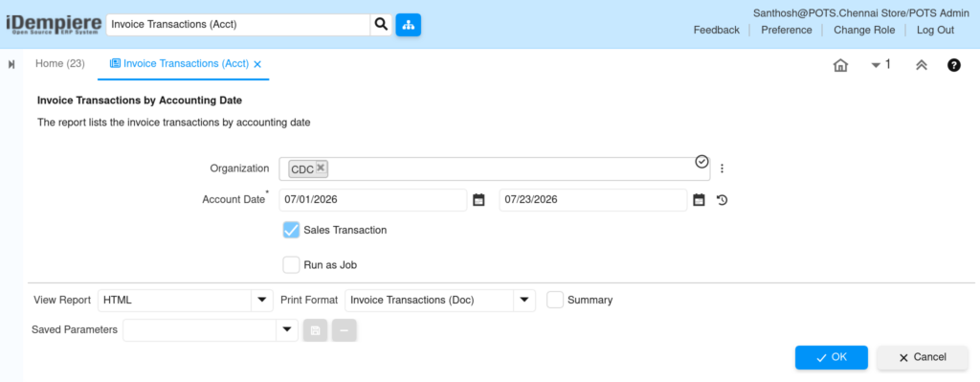Confirm with the OK button
This screenshot has width=980, height=382.
(832, 358)
